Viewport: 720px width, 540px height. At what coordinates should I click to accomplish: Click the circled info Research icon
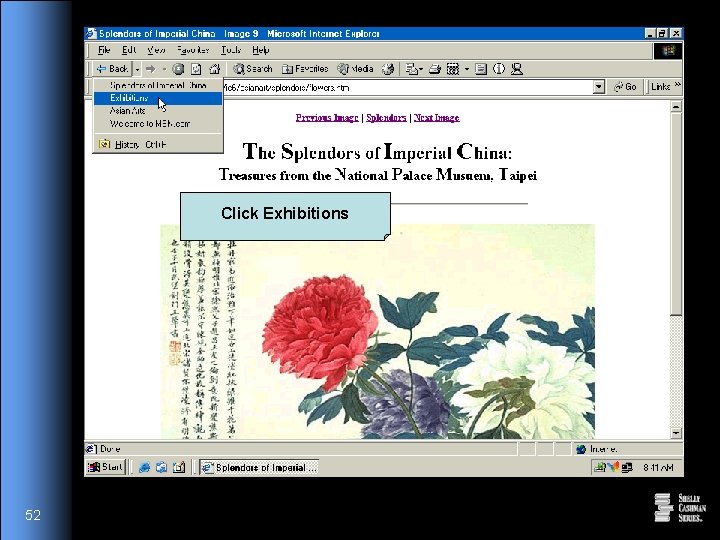(499, 69)
